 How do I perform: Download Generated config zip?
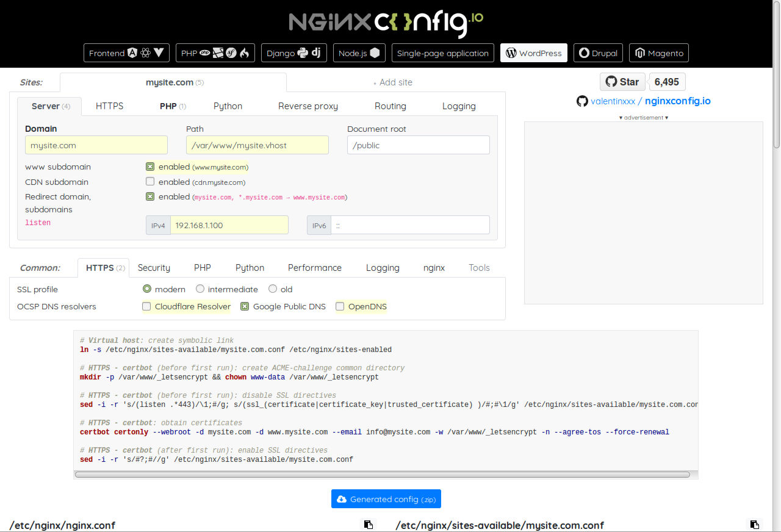coord(386,499)
